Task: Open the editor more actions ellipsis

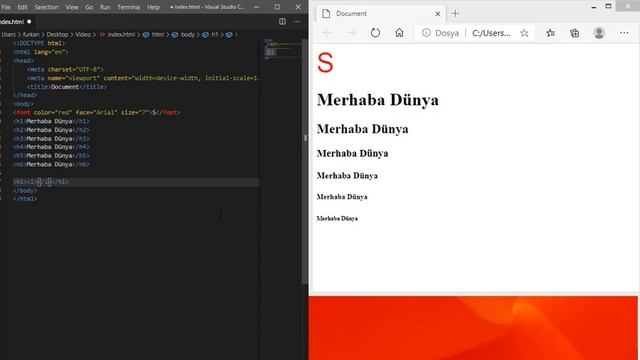Action: pyautogui.click(x=297, y=22)
